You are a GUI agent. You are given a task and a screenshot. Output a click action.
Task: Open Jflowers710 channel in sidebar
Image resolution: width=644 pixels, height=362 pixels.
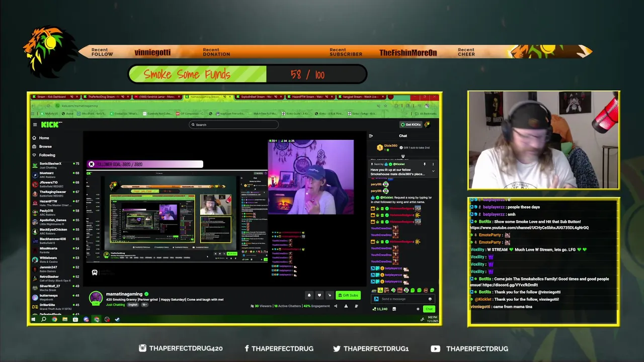click(x=56, y=184)
